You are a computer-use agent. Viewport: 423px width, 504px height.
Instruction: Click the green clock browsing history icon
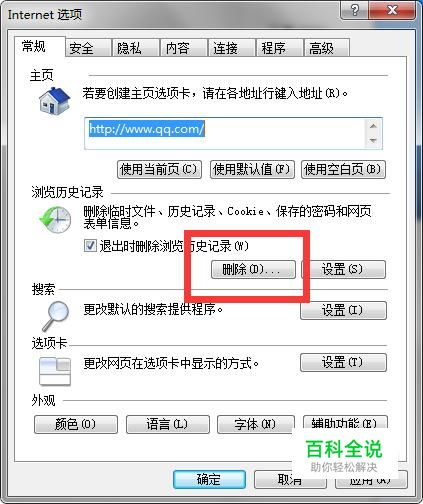point(55,219)
